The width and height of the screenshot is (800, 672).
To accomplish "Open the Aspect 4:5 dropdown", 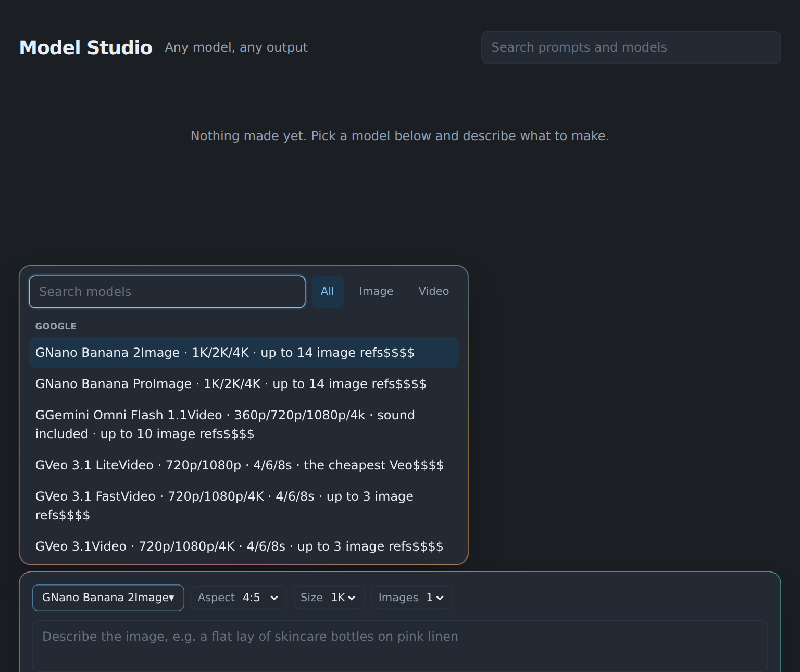I will click(x=239, y=598).
